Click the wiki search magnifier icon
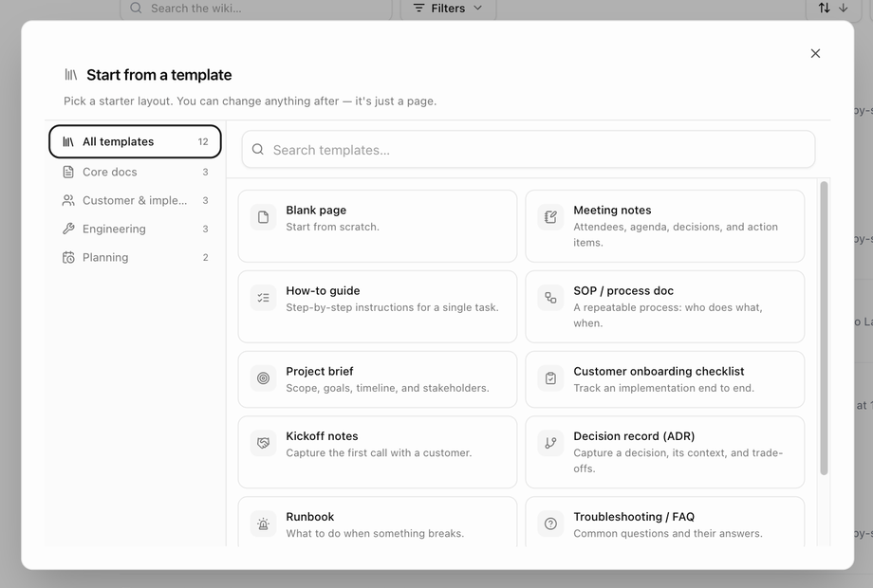Viewport: 873px width, 588px height. (136, 8)
